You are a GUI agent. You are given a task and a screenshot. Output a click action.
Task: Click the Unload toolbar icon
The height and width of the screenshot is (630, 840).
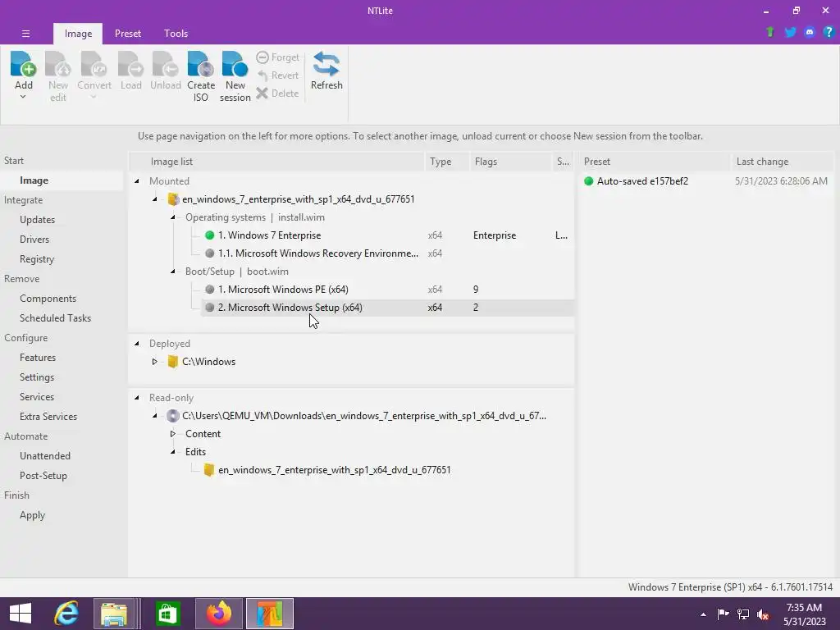[x=166, y=64]
